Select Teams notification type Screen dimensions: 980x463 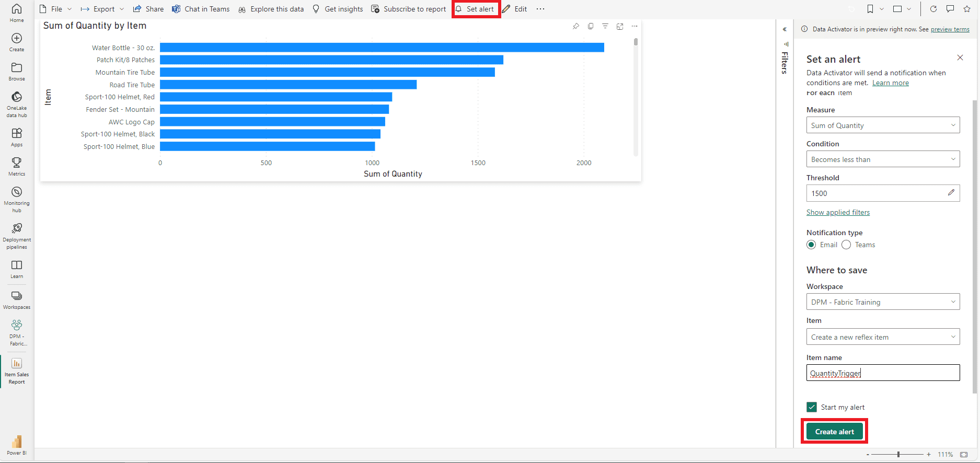(x=846, y=245)
